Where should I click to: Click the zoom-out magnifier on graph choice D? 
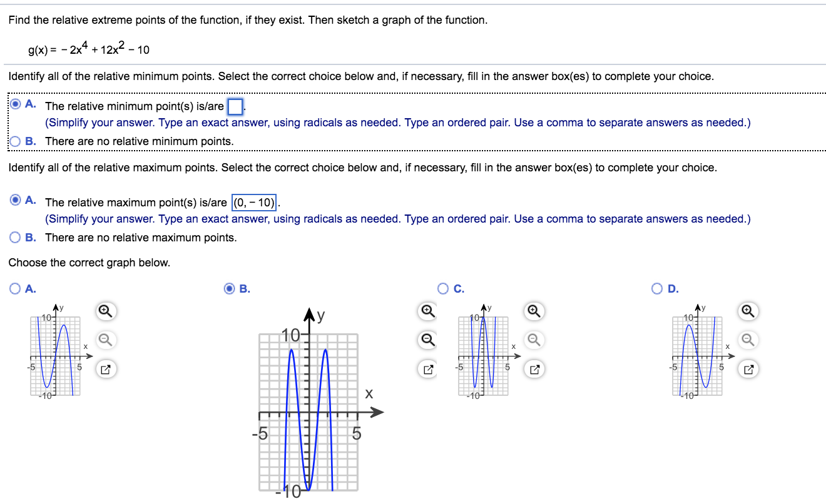click(747, 340)
